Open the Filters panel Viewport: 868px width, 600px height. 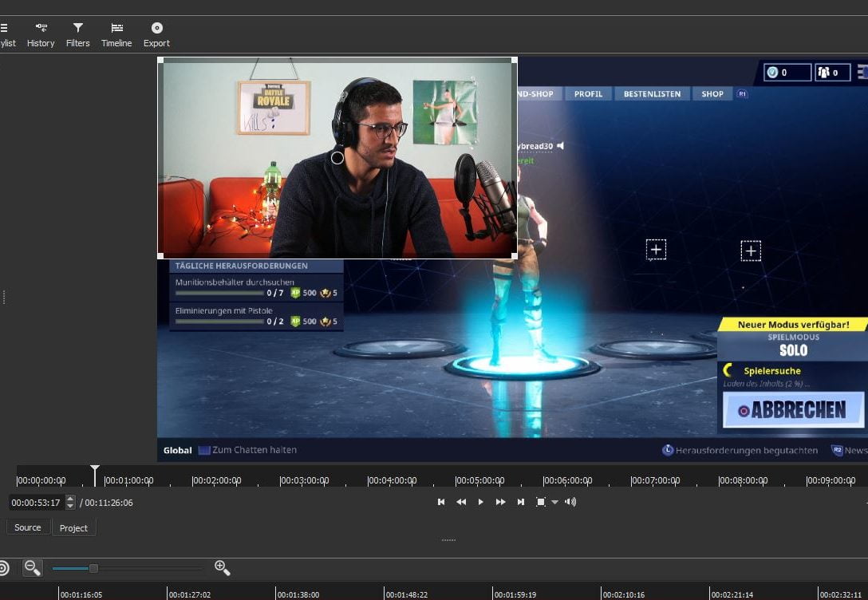[78, 34]
